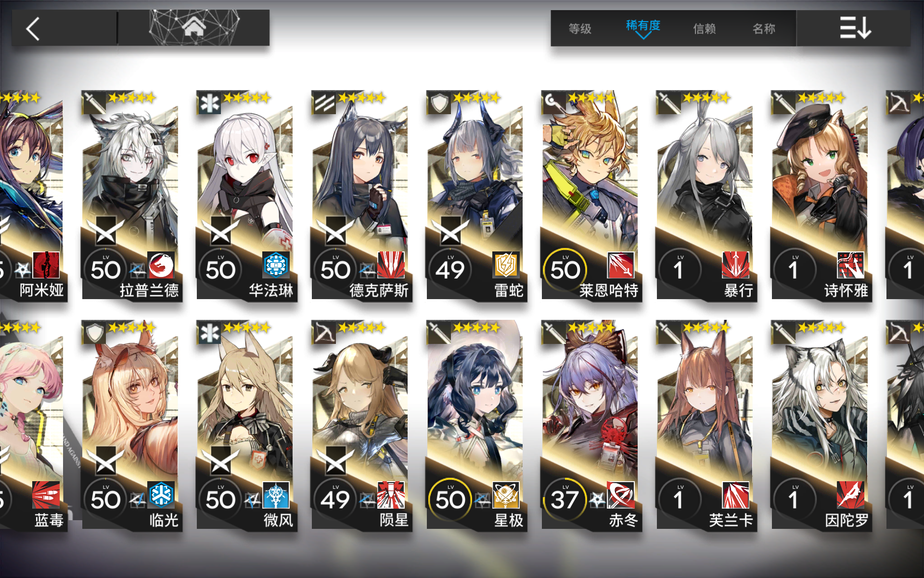Sort operators by 等级 tab
Viewport: 924px width, 578px height.
(x=580, y=29)
